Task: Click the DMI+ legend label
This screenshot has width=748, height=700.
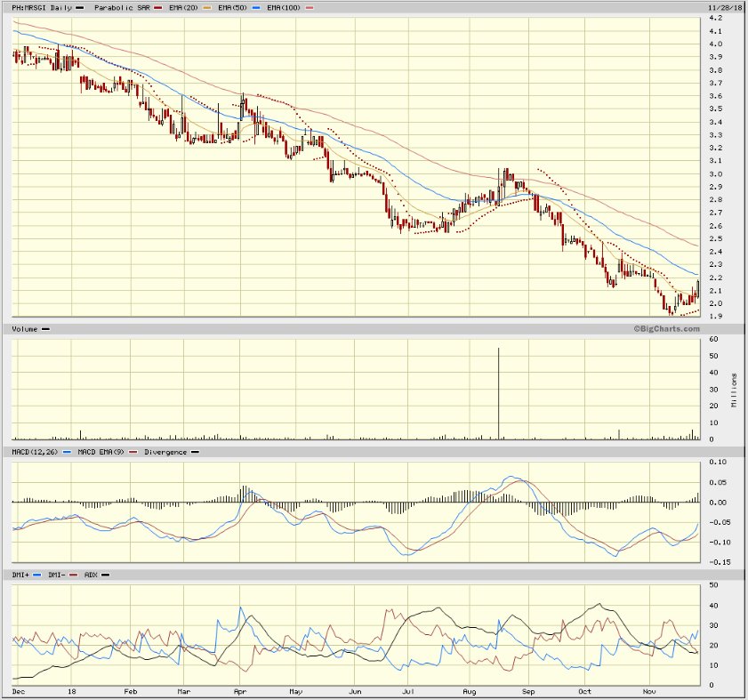Action: (20, 575)
